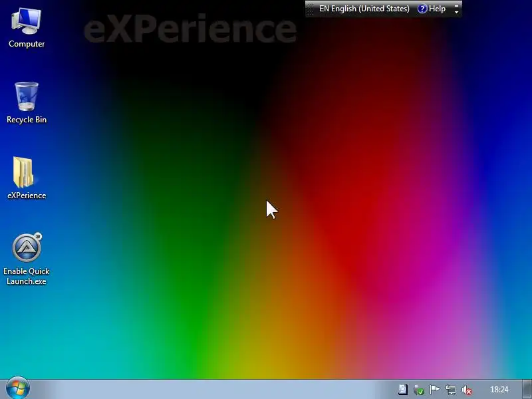The height and width of the screenshot is (399, 532).
Task: Select the Computer desktop icon
Action: [27, 28]
